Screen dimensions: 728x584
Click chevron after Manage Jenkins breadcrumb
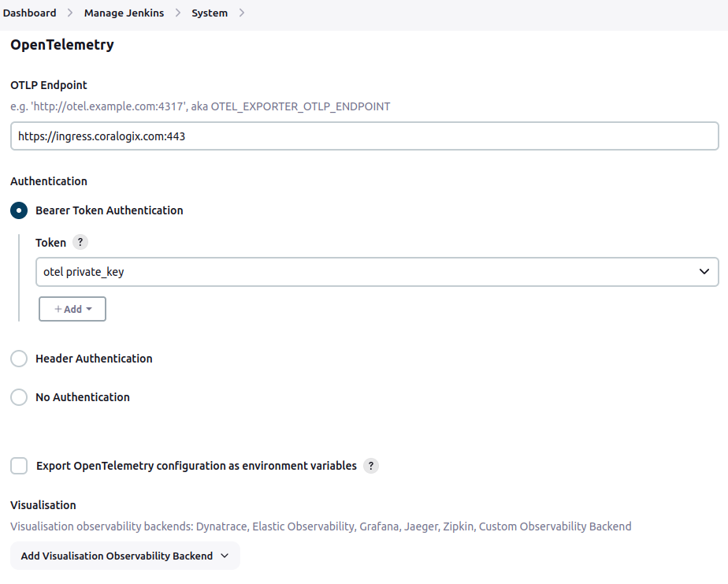click(x=178, y=13)
